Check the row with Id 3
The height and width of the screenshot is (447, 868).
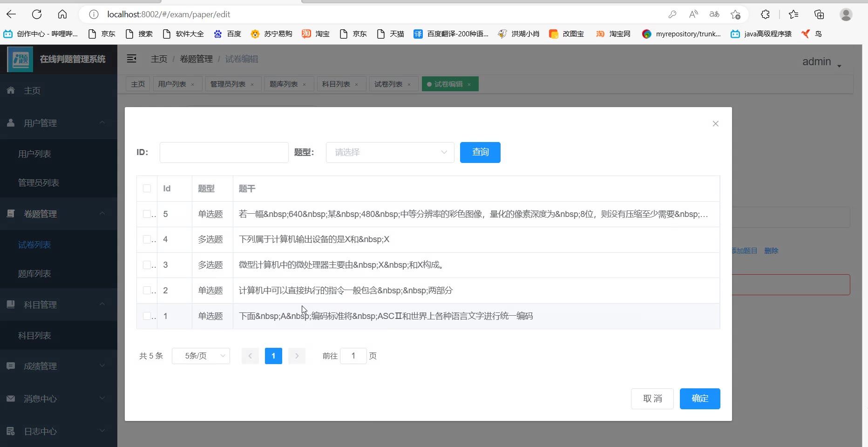[x=147, y=265]
